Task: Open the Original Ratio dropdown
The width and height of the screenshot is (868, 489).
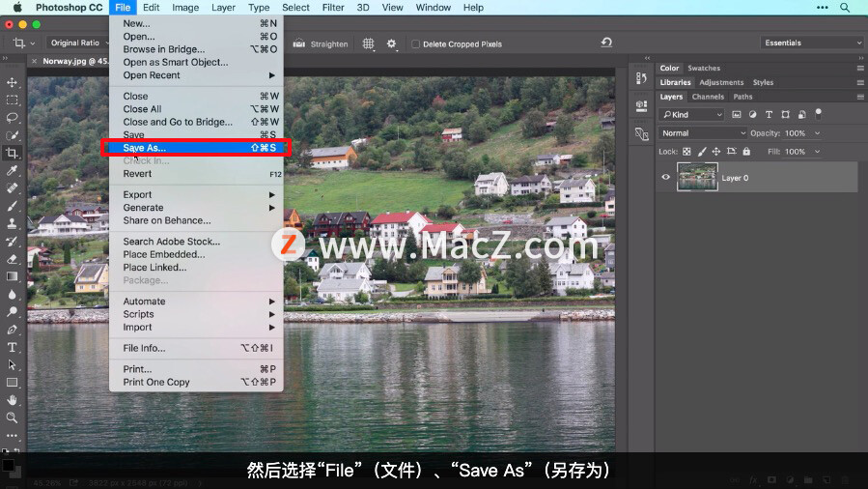Action: tap(77, 43)
